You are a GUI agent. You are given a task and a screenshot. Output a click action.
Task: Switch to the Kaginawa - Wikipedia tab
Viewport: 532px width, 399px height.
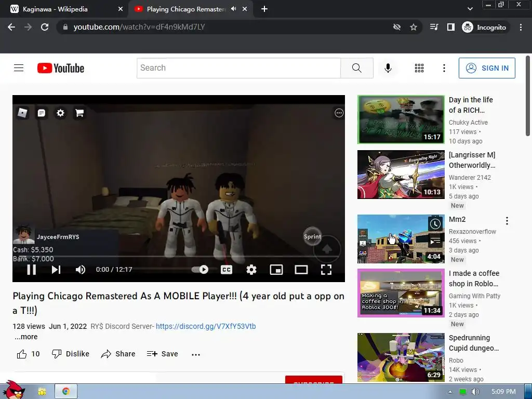coord(64,9)
